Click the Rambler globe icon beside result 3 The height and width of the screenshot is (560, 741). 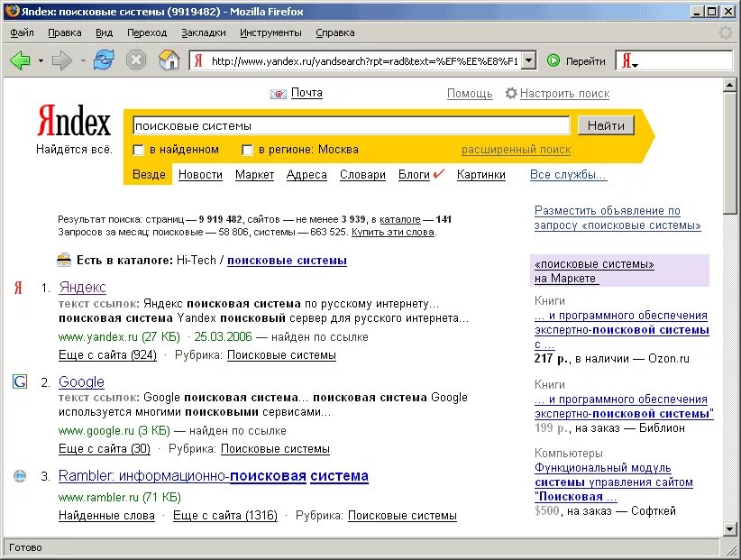click(20, 476)
